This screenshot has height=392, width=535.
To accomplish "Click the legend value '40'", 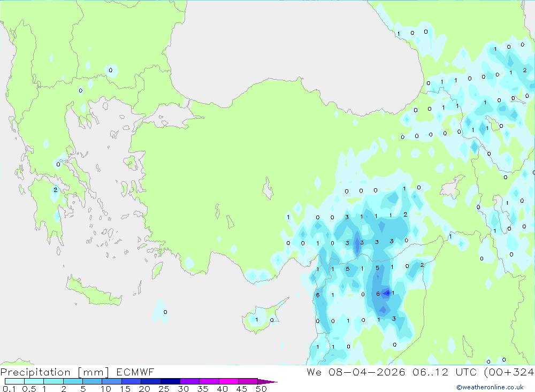I will tap(223, 389).
